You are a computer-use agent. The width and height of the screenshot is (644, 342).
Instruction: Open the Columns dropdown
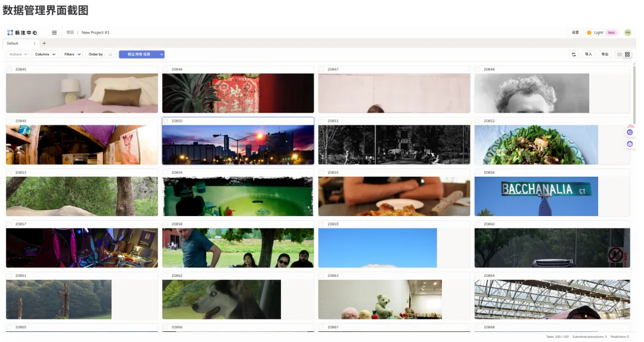(x=45, y=54)
